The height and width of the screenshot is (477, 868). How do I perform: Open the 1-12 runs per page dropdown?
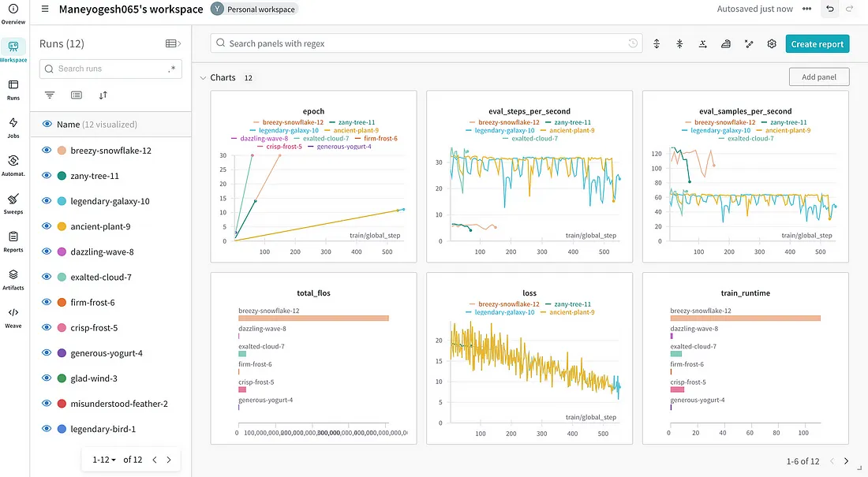(104, 460)
